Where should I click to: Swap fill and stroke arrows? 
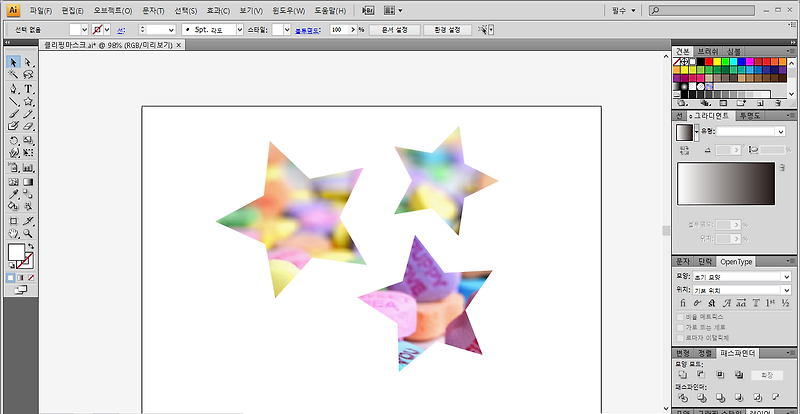click(31, 247)
